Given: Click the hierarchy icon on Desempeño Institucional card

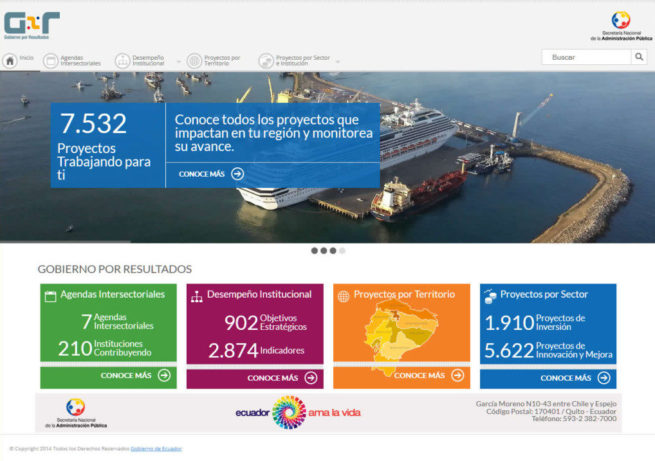Looking at the screenshot, I should [197, 296].
